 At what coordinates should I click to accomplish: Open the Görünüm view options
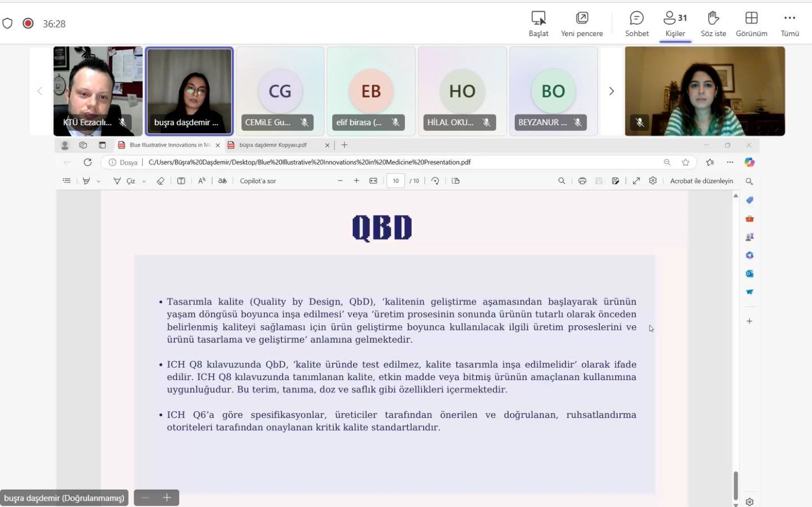(x=751, y=24)
